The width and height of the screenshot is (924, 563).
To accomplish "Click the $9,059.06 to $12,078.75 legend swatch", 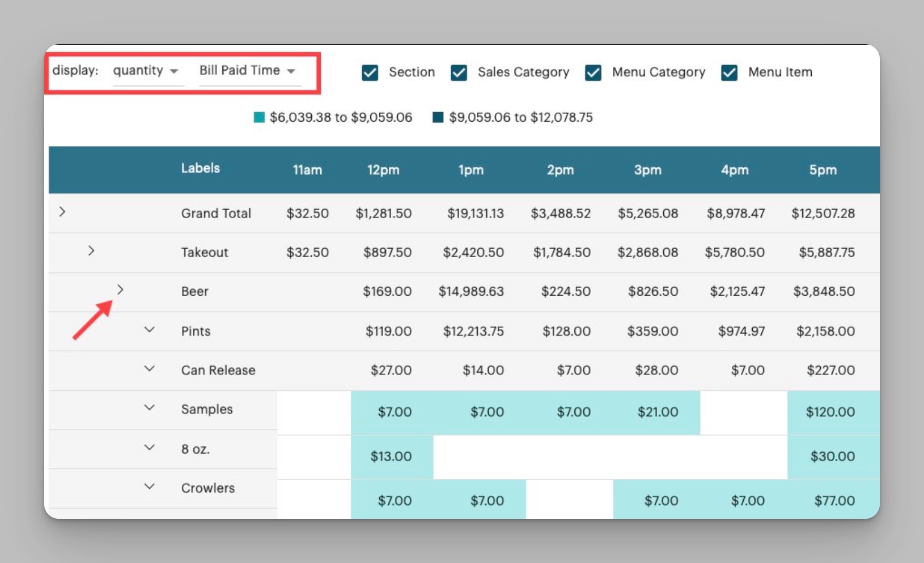I will 438,117.
